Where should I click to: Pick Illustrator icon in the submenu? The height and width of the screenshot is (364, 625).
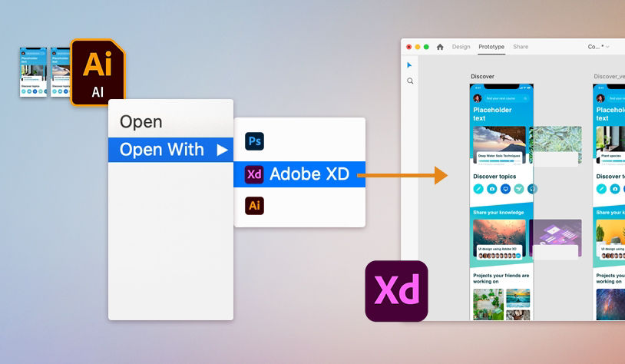[x=254, y=206]
